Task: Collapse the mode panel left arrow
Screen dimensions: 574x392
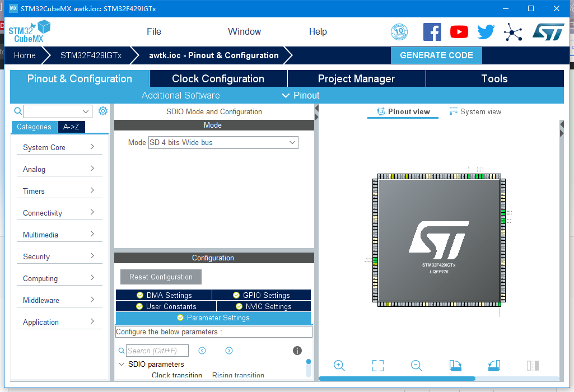Action: 316,108
